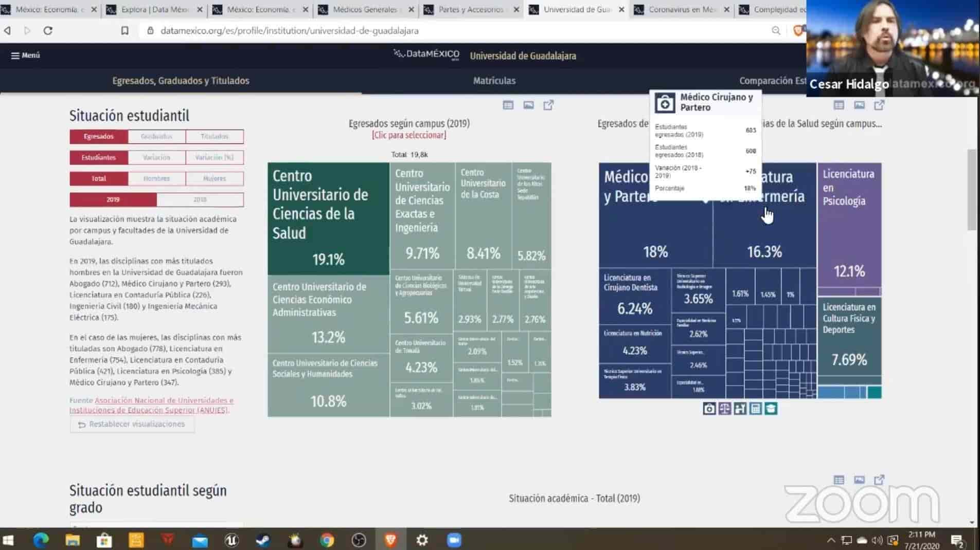This screenshot has height=550, width=980.
Task: Filter by Hombres
Action: (156, 178)
